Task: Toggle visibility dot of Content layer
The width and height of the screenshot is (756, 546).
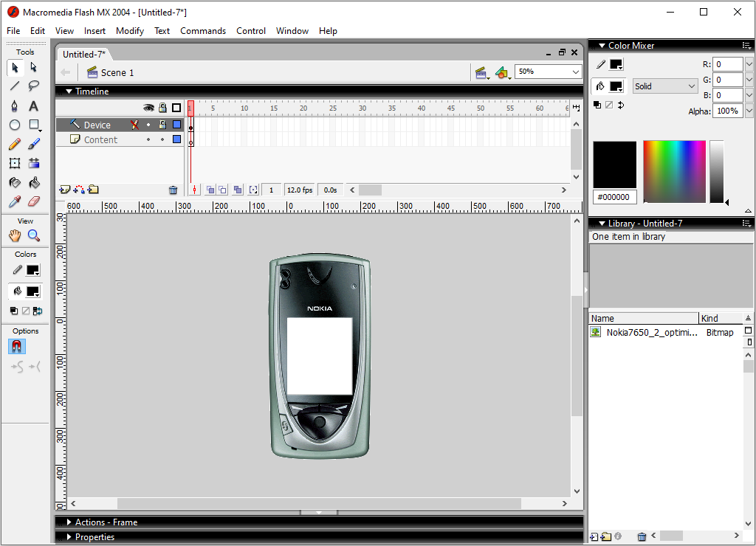Action: tap(148, 139)
